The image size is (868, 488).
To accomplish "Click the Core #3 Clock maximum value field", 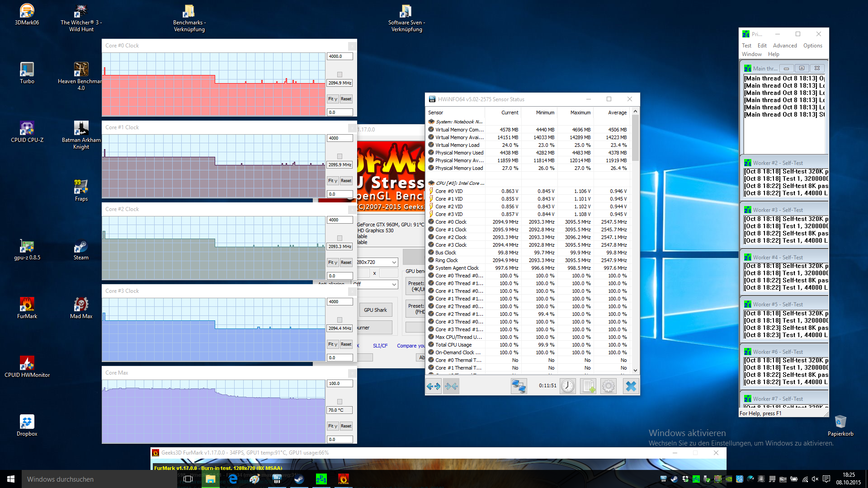I will tap(339, 302).
